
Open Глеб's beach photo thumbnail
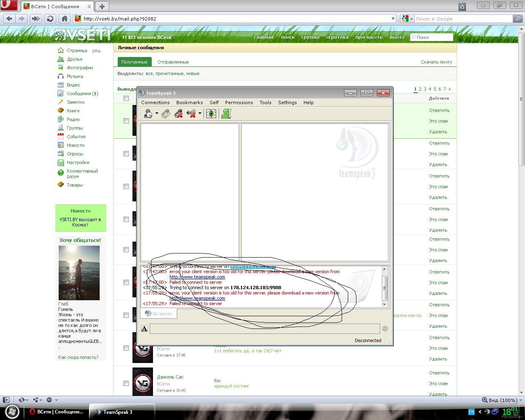(79, 273)
